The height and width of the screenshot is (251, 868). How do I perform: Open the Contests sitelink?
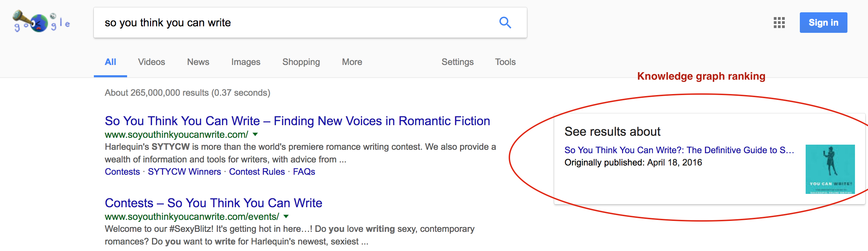click(122, 172)
